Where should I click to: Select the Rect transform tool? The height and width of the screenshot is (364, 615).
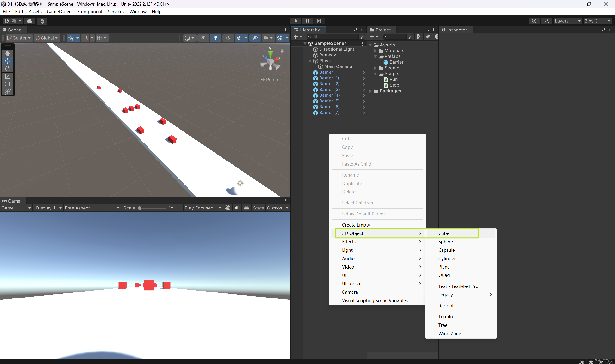[x=8, y=84]
